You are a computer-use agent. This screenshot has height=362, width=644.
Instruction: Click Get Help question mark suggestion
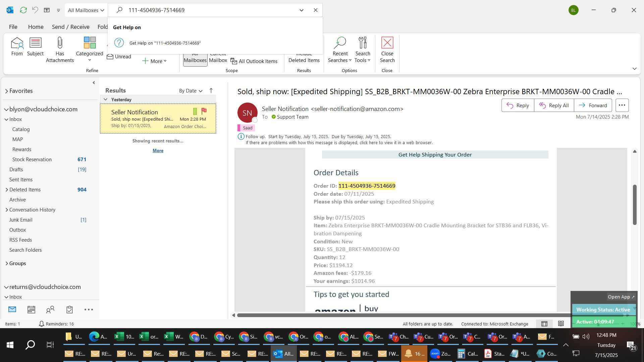pos(119,43)
